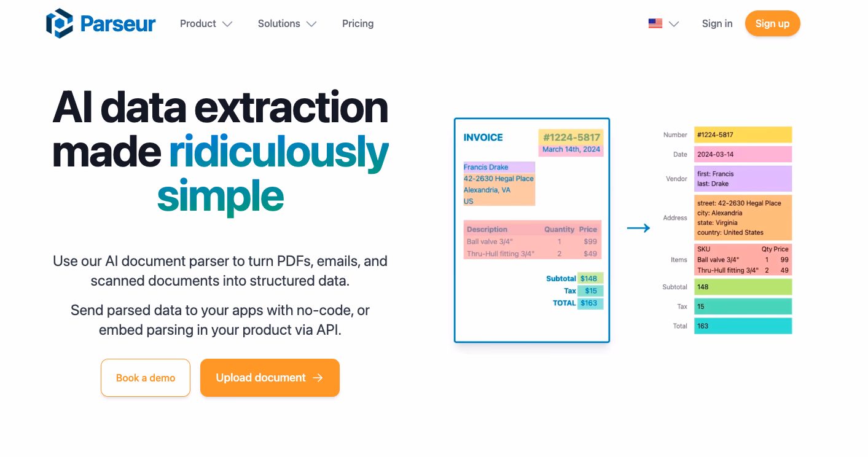Open the Solutions menu
The height and width of the screenshot is (457, 868).
279,24
